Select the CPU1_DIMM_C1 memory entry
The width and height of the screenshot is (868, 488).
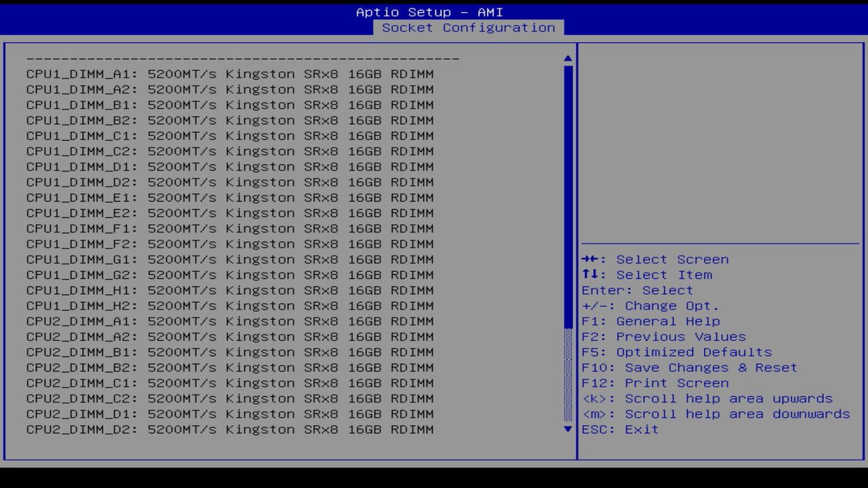click(229, 136)
